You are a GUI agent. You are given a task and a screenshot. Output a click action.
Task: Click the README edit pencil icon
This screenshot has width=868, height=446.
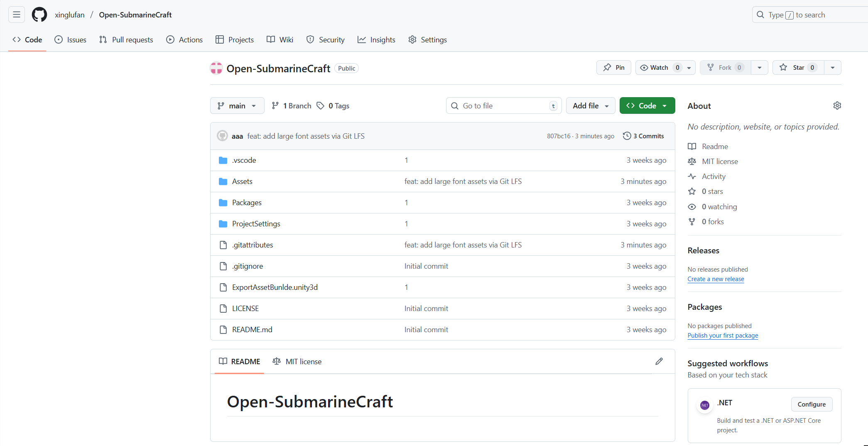click(659, 361)
